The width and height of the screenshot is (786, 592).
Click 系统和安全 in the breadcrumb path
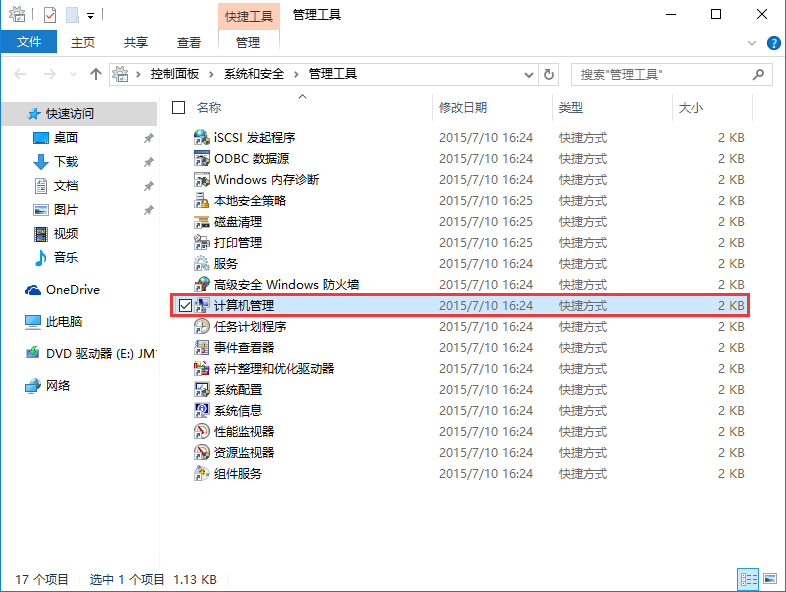(x=254, y=74)
